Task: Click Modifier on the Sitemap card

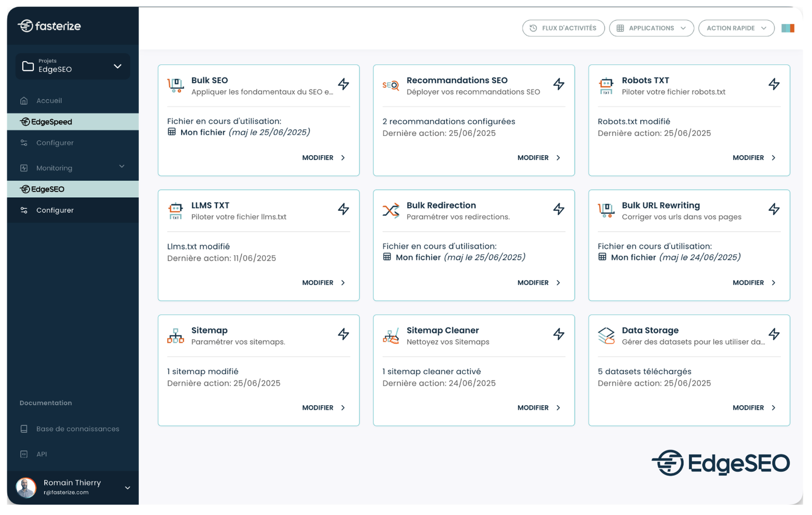Action: (x=324, y=408)
